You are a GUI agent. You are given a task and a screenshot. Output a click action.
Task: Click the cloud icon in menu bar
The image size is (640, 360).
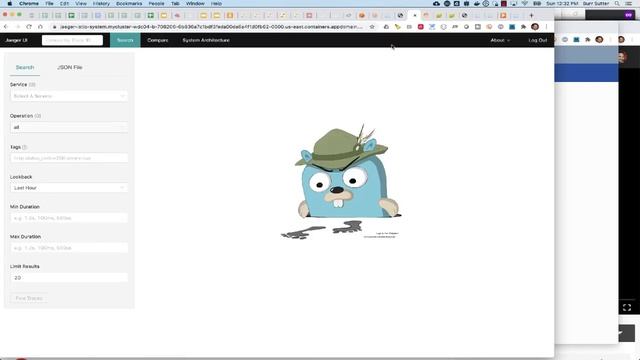[436, 3]
